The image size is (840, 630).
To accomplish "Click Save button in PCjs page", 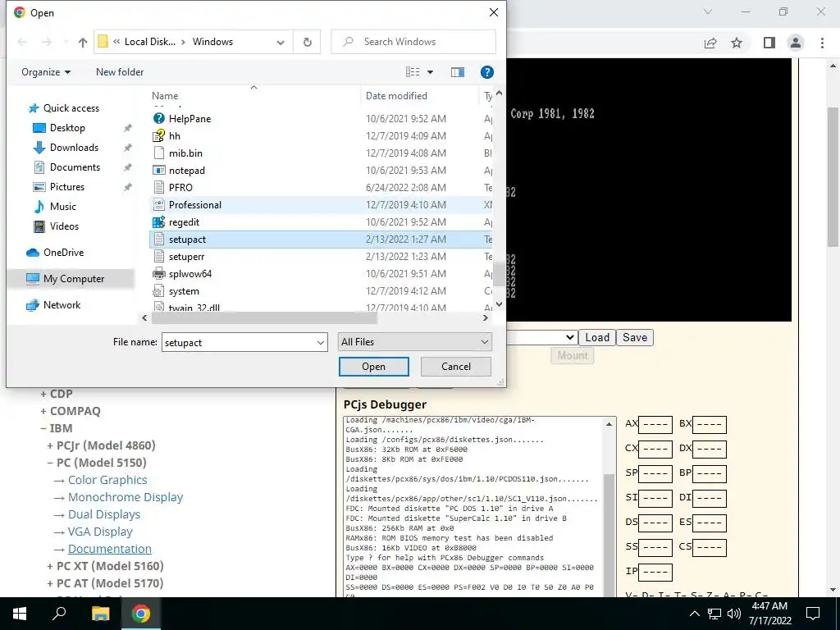I will tap(635, 337).
